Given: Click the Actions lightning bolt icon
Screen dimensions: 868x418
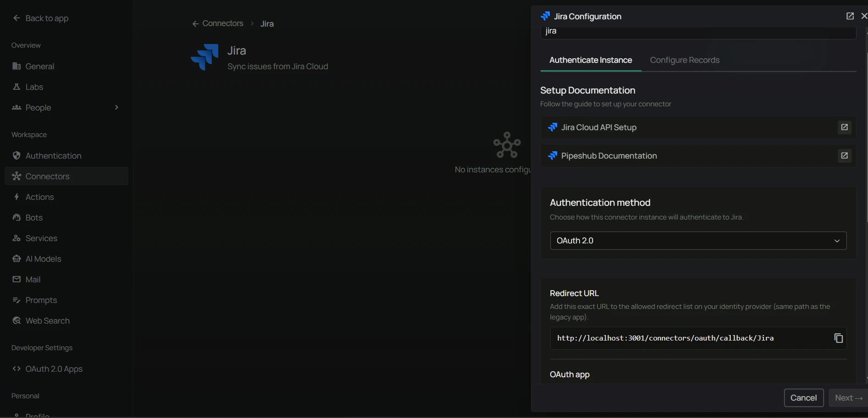Looking at the screenshot, I should pyautogui.click(x=17, y=197).
